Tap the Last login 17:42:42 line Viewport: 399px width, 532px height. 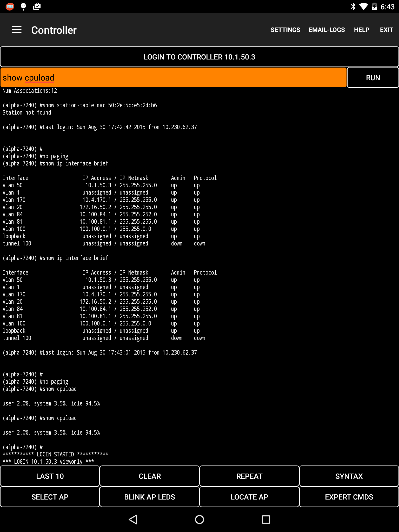(100, 127)
